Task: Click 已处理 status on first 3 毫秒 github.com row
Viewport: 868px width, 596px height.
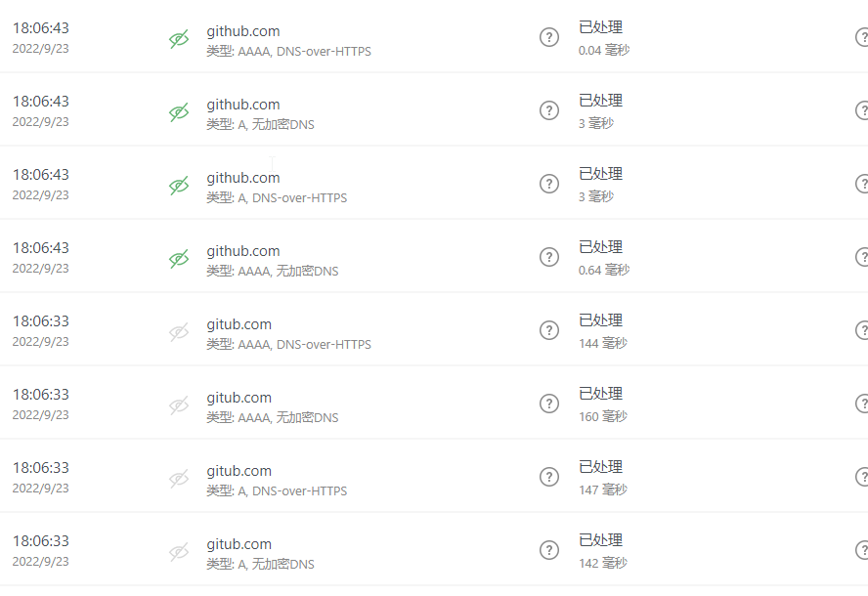Action: [x=600, y=101]
